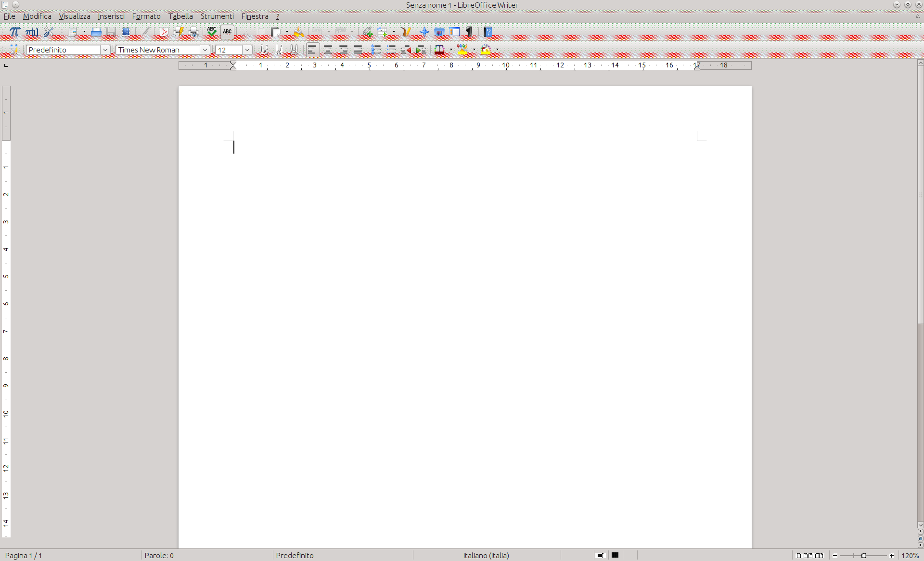Image resolution: width=924 pixels, height=561 pixels.
Task: Click the zoom slider in status bar
Action: tap(863, 556)
